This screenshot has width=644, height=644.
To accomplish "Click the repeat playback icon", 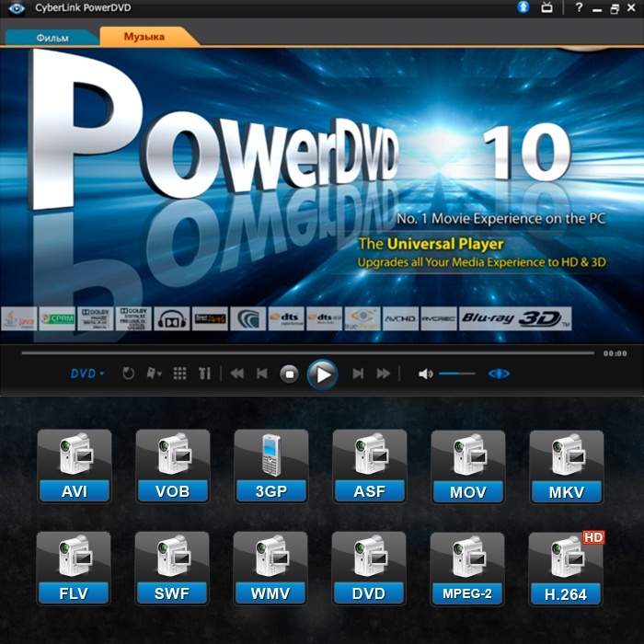I will (x=128, y=374).
